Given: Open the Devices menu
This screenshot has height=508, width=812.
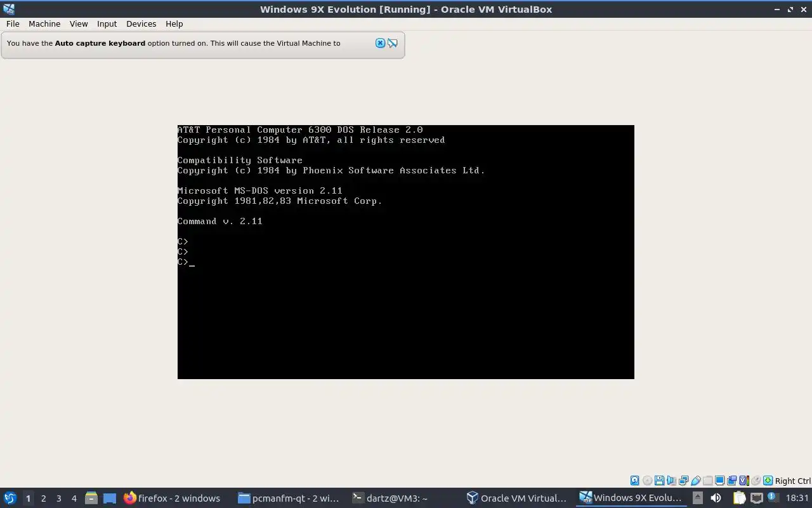Looking at the screenshot, I should pos(141,23).
